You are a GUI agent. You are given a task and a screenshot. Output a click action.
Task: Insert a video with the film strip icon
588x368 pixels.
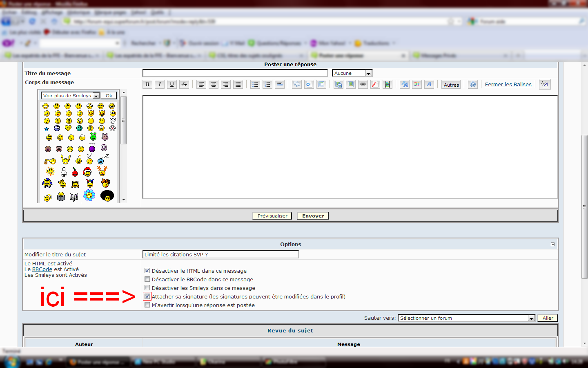click(388, 85)
